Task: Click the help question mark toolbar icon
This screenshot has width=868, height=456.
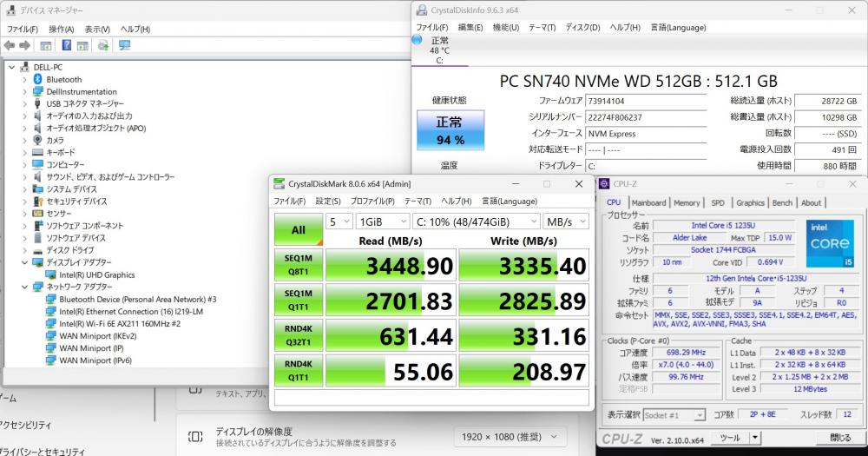Action: click(x=67, y=45)
